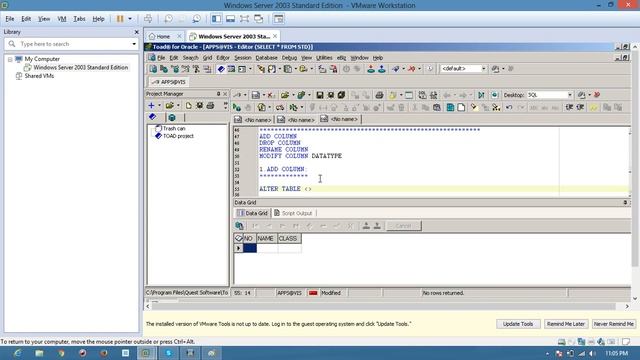Close the Project Manager panel
Image resolution: width=640 pixels, height=360 pixels.
pyautogui.click(x=225, y=94)
